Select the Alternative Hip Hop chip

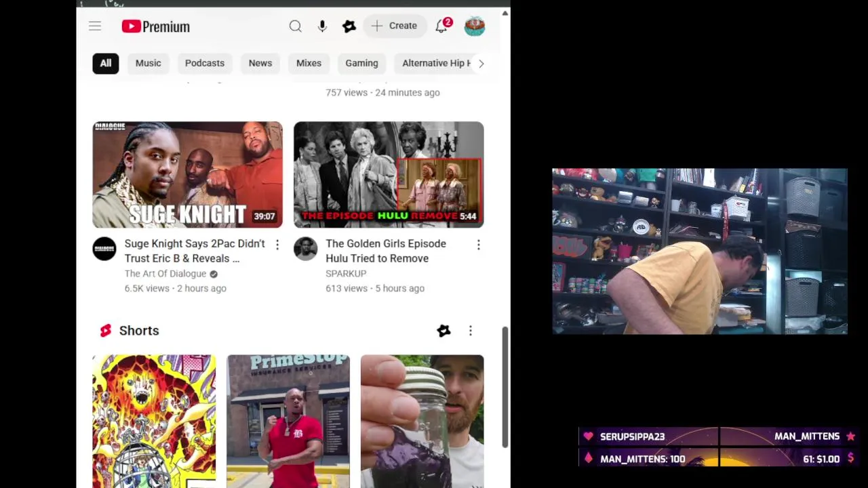coord(434,63)
